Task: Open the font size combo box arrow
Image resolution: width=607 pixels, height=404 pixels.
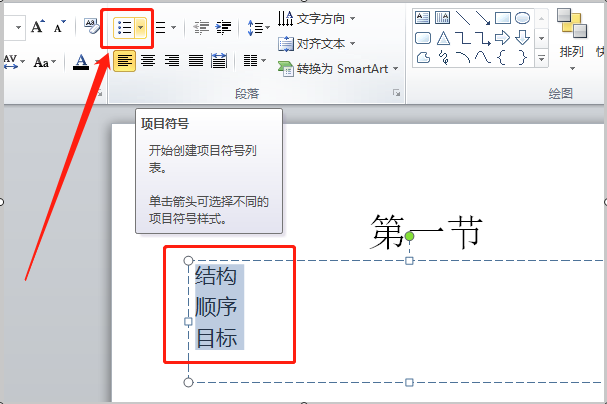Action: coord(18,27)
